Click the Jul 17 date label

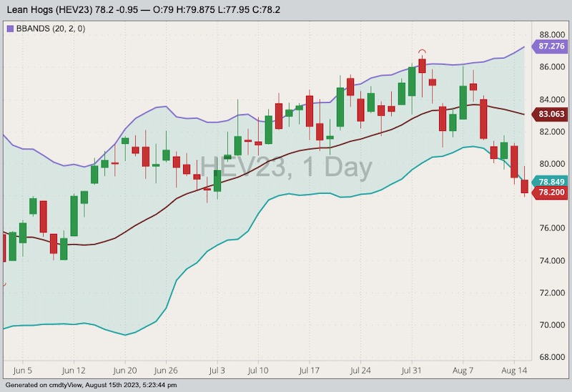pyautogui.click(x=309, y=371)
